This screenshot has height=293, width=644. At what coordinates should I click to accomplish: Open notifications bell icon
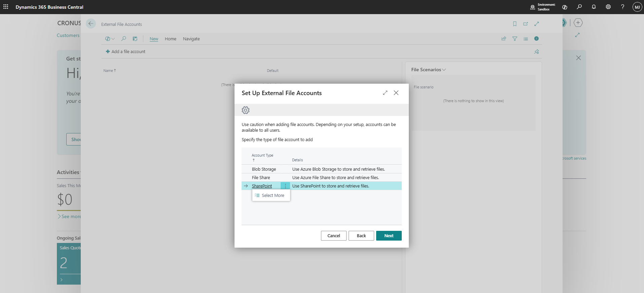(x=594, y=7)
